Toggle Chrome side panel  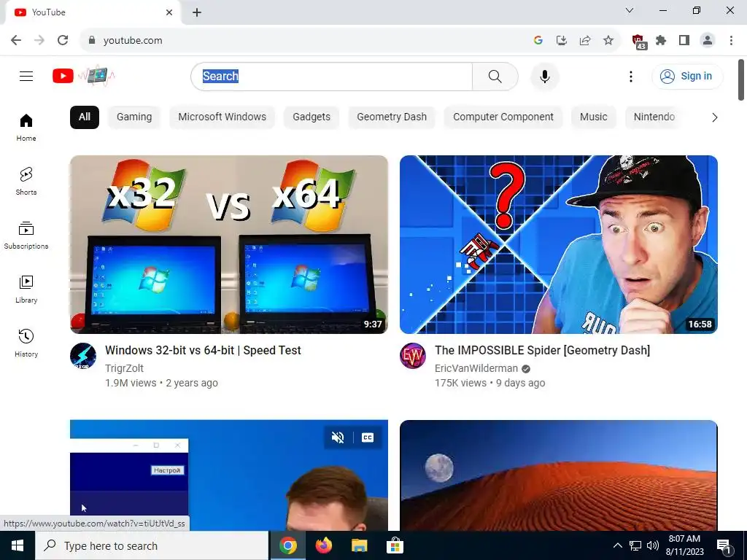[684, 41]
